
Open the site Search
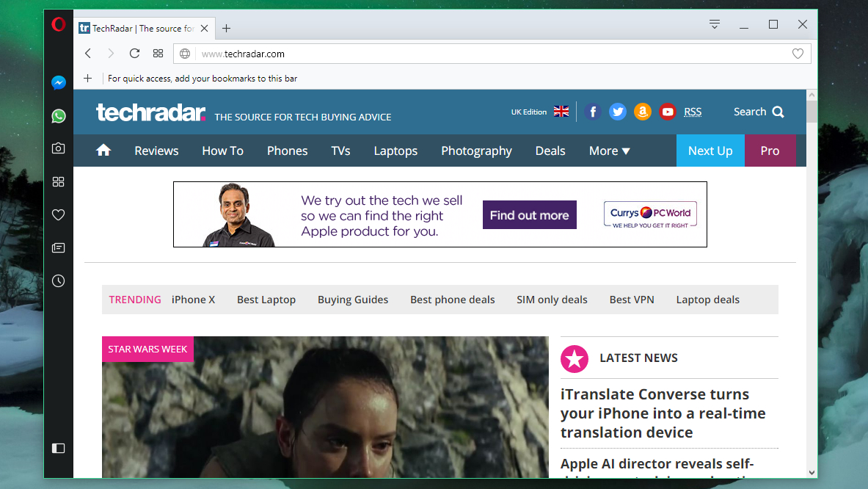point(759,112)
